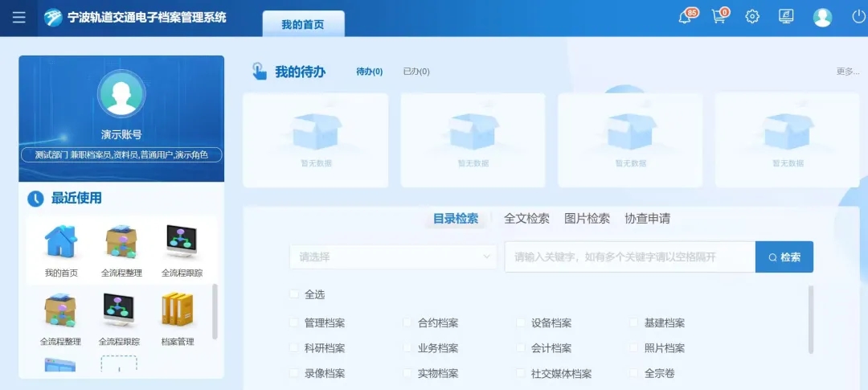Click the power logout icon
The image size is (868, 390).
[x=858, y=17]
